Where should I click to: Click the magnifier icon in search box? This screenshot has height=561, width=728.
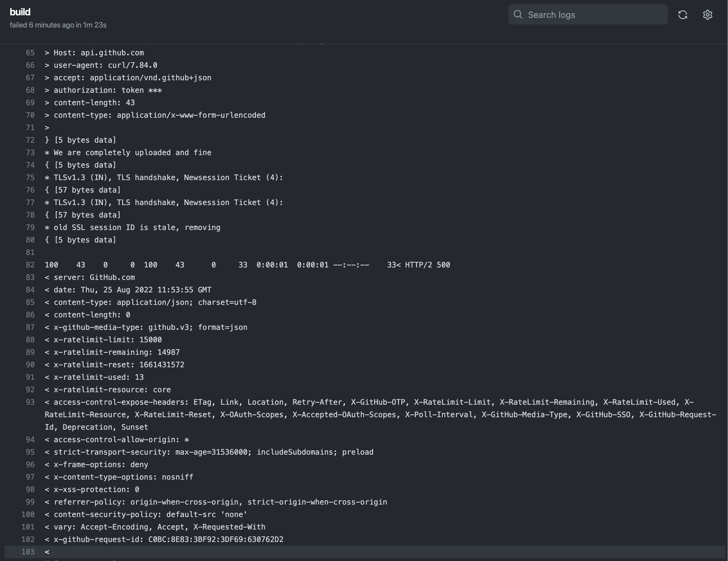[518, 14]
